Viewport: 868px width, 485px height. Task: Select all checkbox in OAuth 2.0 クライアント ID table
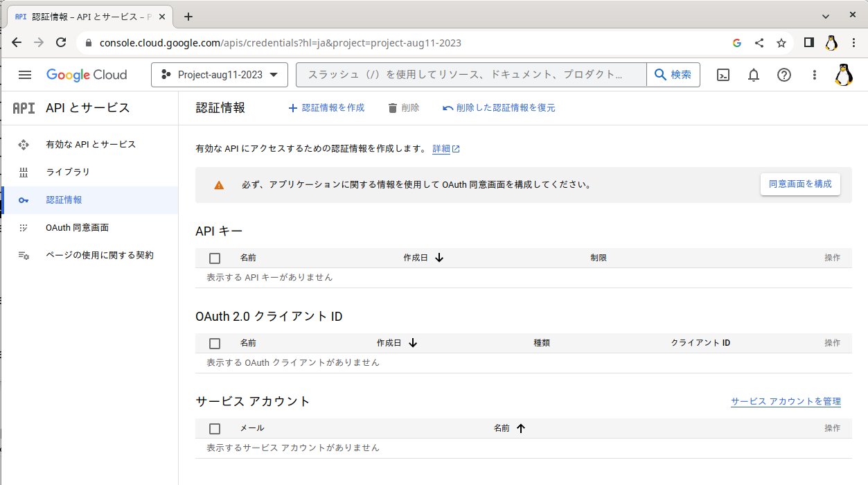215,344
